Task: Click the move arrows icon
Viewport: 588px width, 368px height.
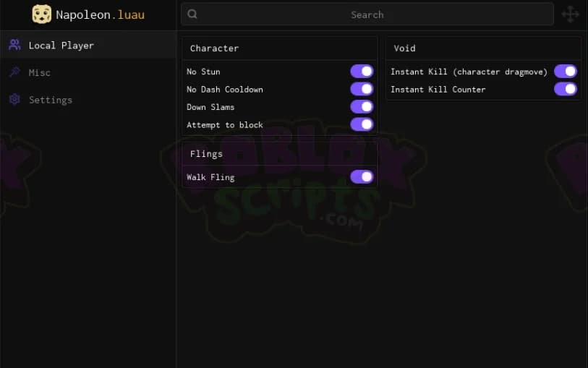Action: pyautogui.click(x=570, y=14)
